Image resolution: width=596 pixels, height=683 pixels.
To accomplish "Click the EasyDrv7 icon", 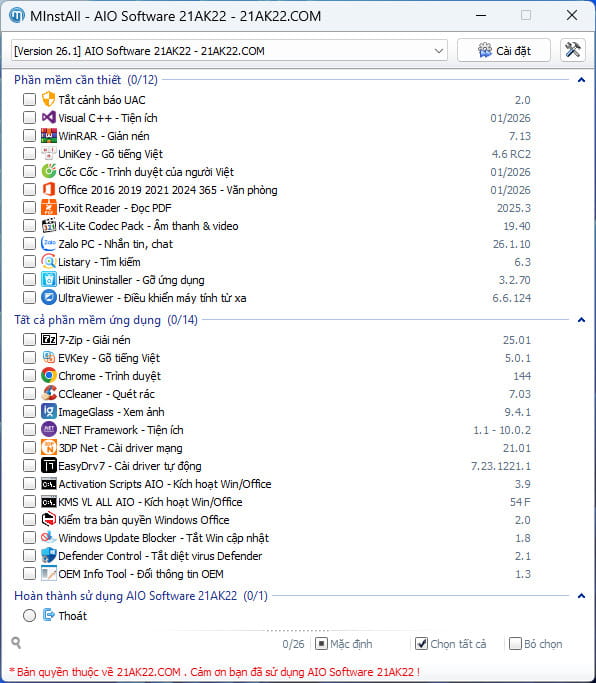I will click(x=48, y=466).
